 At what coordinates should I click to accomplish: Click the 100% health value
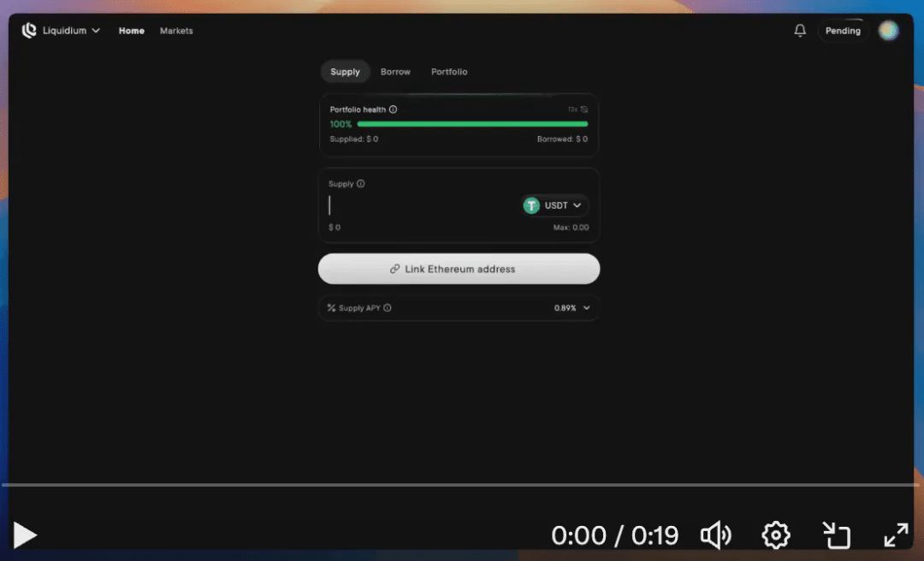click(341, 124)
